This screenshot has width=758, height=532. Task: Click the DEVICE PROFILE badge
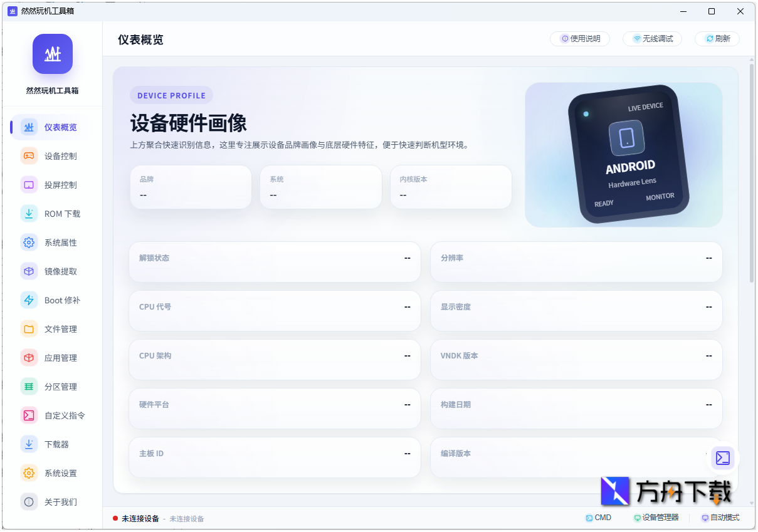pos(171,95)
